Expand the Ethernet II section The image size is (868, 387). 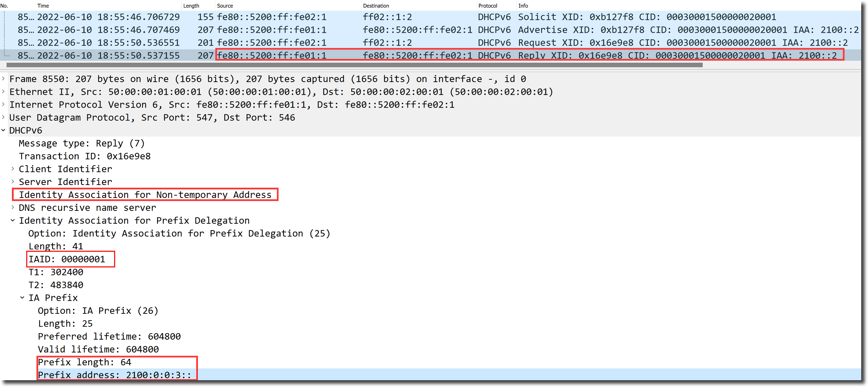pos(3,92)
